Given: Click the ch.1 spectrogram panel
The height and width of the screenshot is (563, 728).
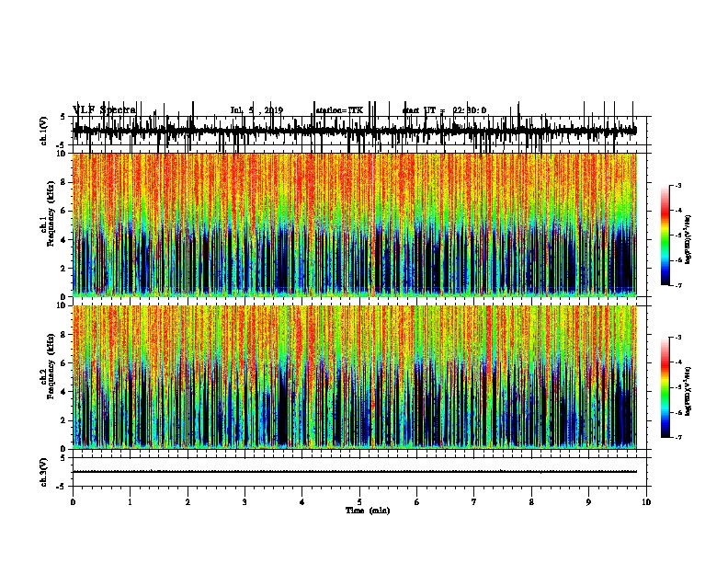Looking at the screenshot, I should [x=355, y=224].
